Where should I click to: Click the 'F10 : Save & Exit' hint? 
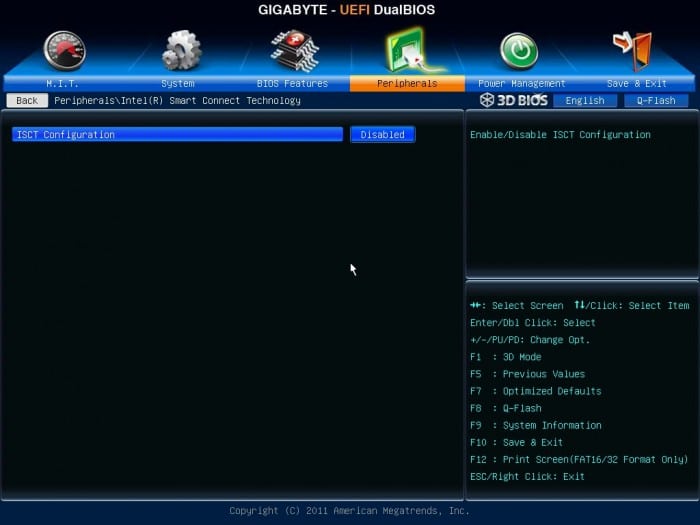tap(517, 442)
